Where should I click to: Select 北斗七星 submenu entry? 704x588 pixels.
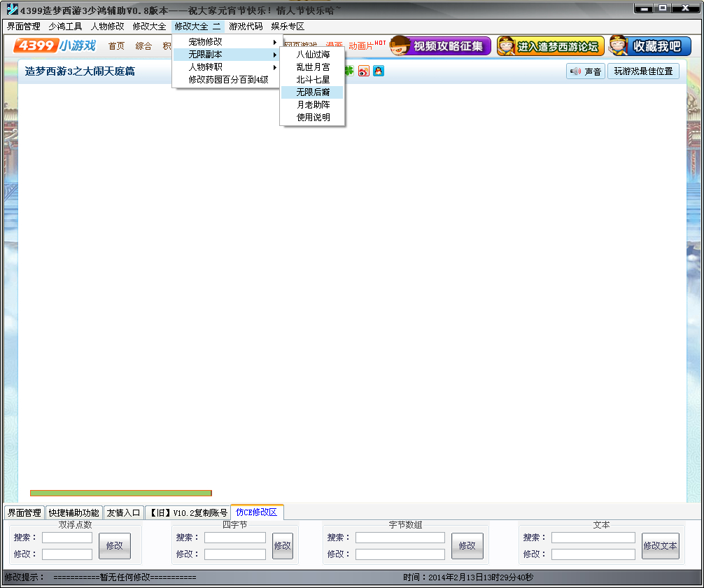point(313,80)
